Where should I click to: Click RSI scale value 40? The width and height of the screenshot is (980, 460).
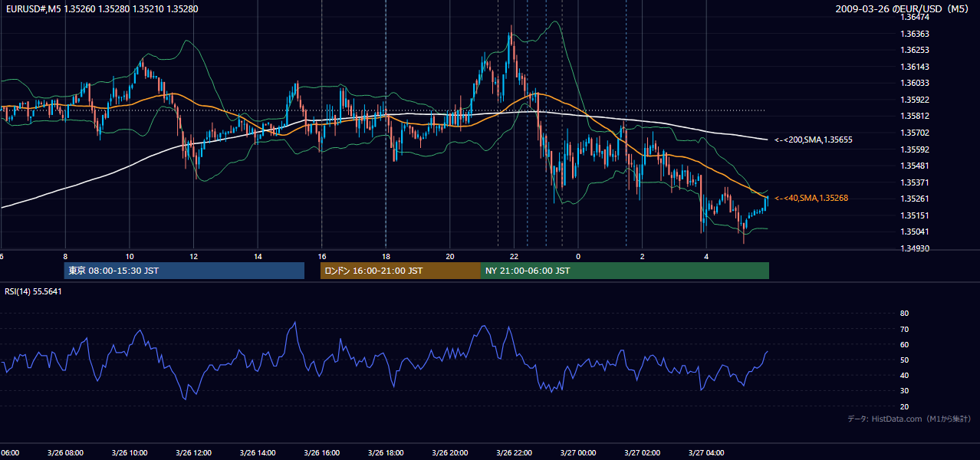pyautogui.click(x=904, y=375)
